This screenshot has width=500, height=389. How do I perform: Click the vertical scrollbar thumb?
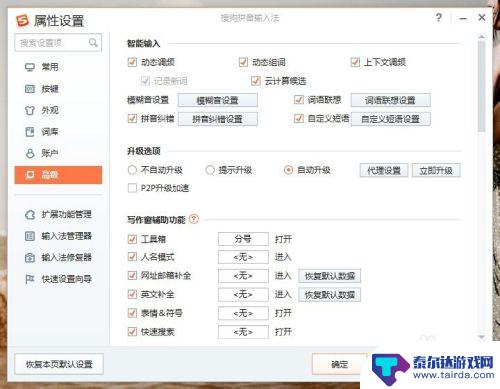[481, 86]
